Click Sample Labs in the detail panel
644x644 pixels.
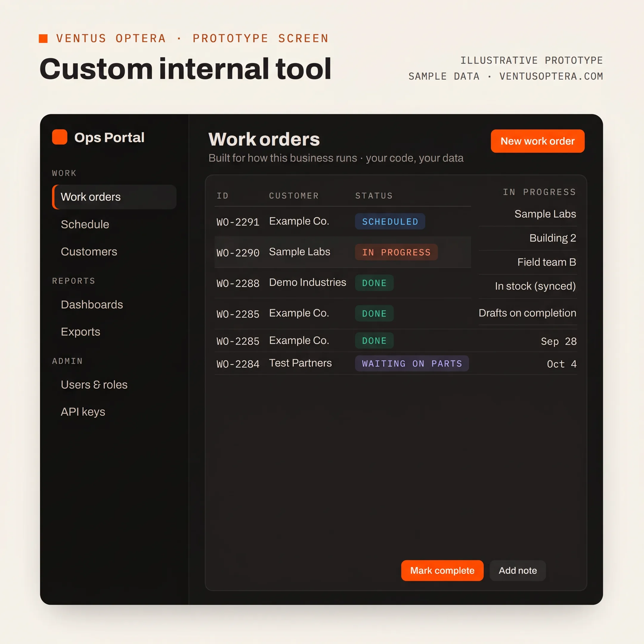point(545,214)
